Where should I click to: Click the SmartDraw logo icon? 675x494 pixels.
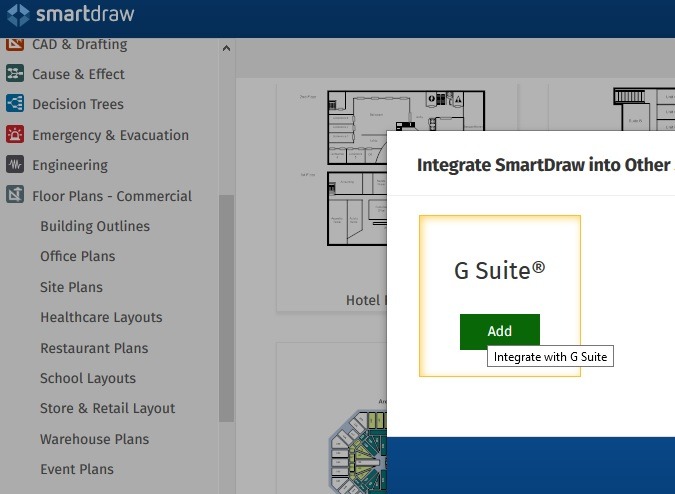(x=19, y=15)
